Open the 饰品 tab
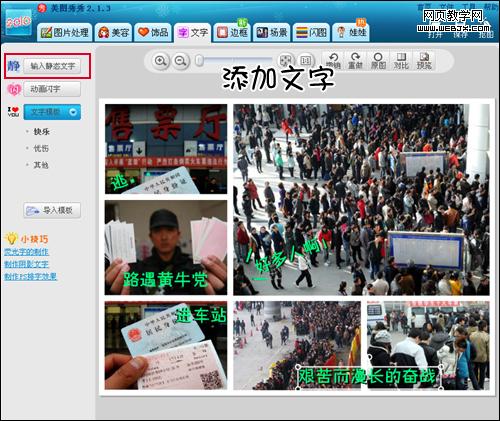Image resolution: width=500 pixels, height=421 pixels. [x=153, y=32]
